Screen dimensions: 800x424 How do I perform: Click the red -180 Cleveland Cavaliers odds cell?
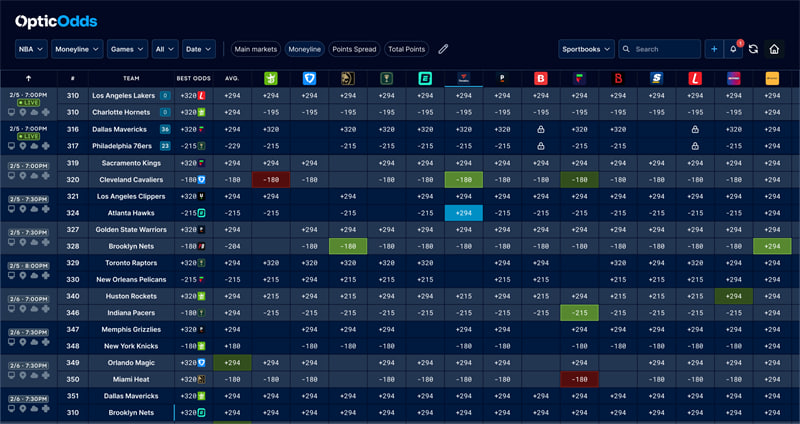coord(271,180)
